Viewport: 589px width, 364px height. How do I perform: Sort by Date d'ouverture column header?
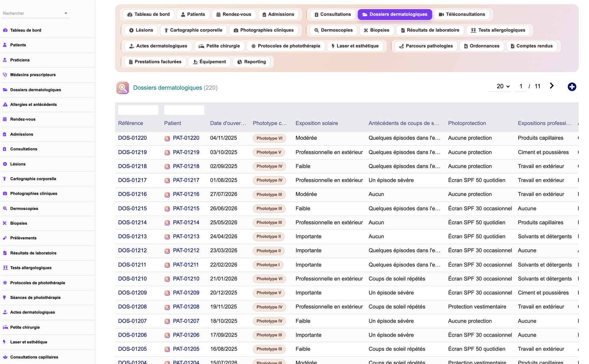pyautogui.click(x=228, y=123)
